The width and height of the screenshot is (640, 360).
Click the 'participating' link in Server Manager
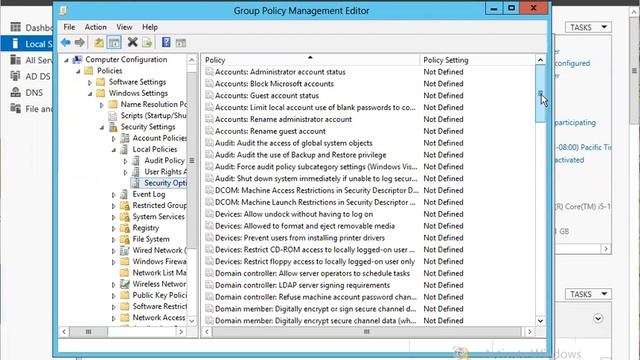pyautogui.click(x=575, y=122)
